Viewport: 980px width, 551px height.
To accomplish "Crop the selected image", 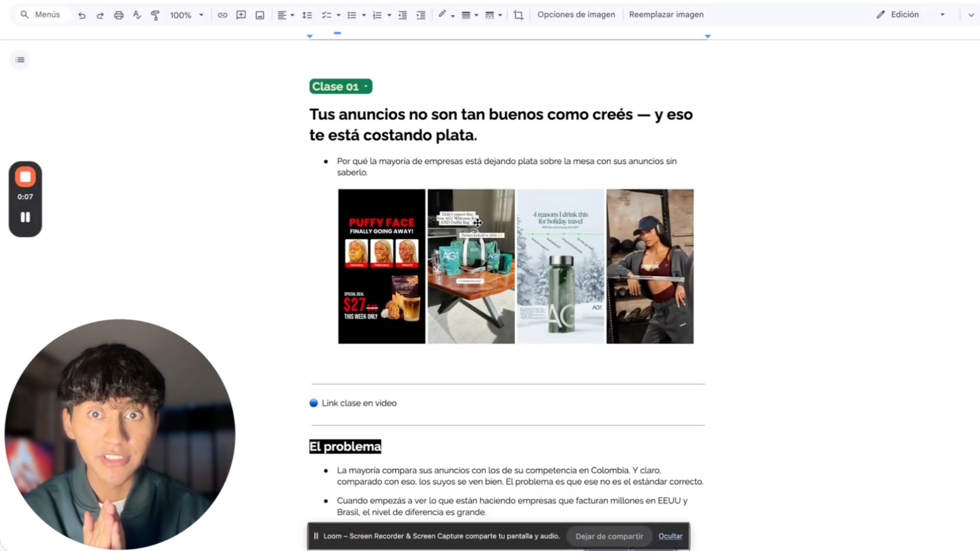I will pyautogui.click(x=519, y=15).
